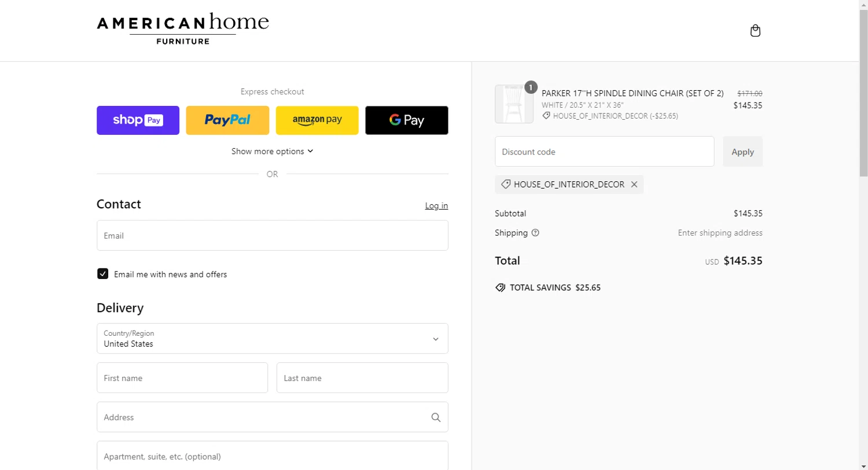The image size is (868, 470).
Task: Click the Shipping help question icon
Action: point(535,233)
